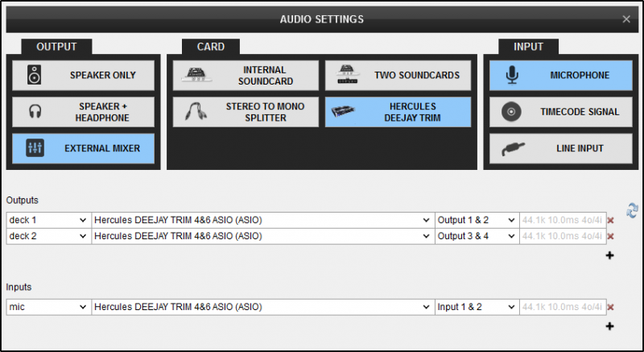
Task: Click the 'AUDIO SETTINGS' title text
Action: (x=321, y=19)
